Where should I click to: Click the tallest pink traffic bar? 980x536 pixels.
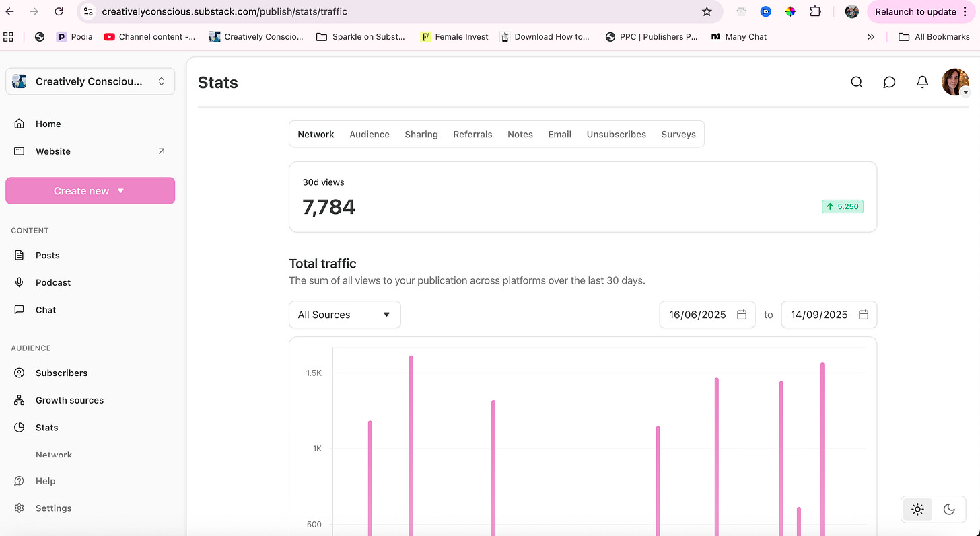pos(411,445)
